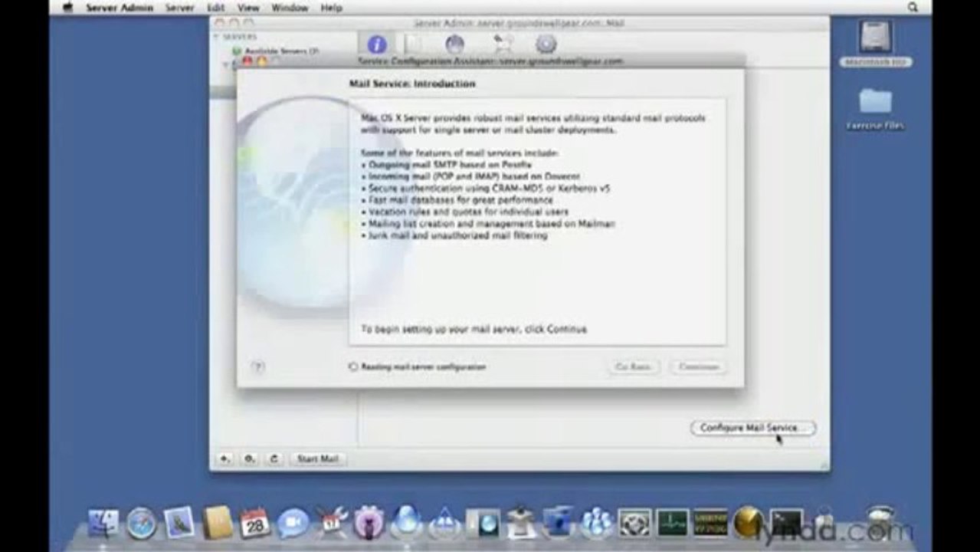Collapse the SERVERS section triangle in sidebar
980x552 pixels.
[x=217, y=37]
